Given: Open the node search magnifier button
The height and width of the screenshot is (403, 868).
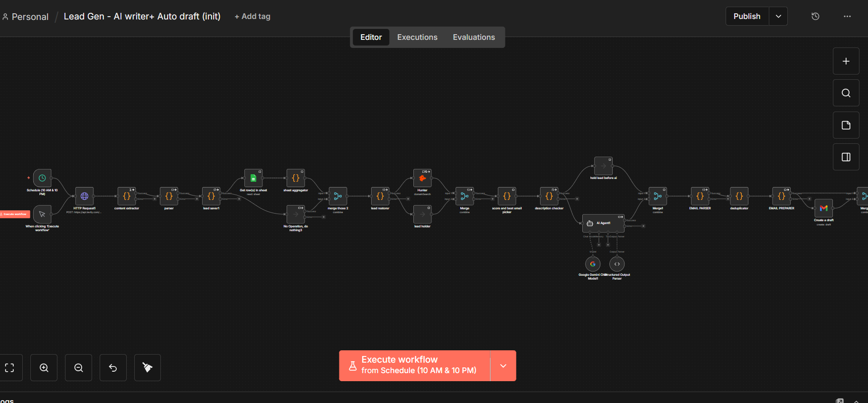Looking at the screenshot, I should coord(846,93).
